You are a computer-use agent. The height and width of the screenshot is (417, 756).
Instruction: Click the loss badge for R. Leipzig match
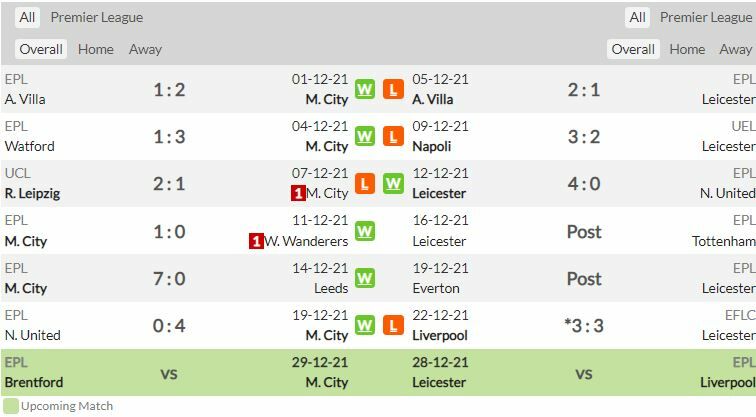365,184
